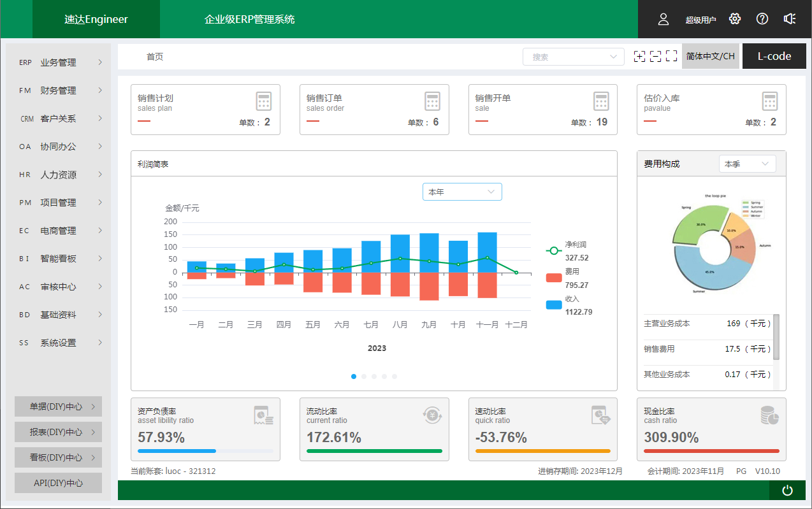
Task: Click the speaker announcement icon
Action: 790,19
